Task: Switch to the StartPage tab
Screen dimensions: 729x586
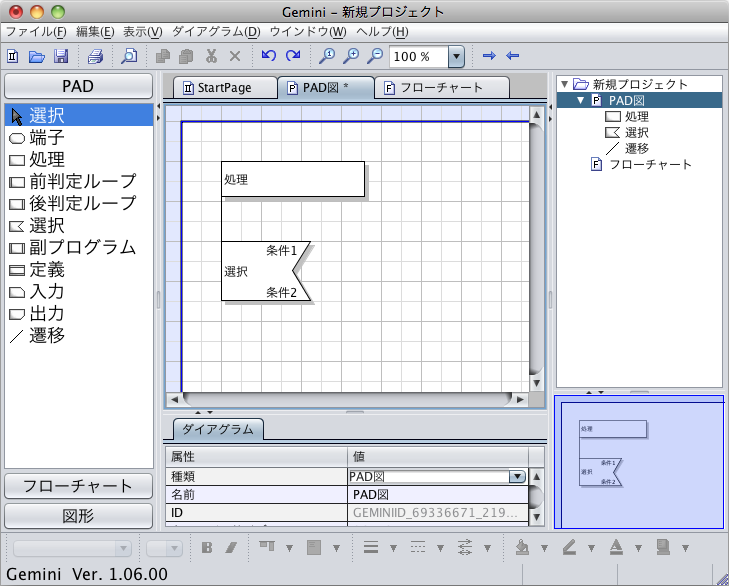Action: tap(225, 87)
